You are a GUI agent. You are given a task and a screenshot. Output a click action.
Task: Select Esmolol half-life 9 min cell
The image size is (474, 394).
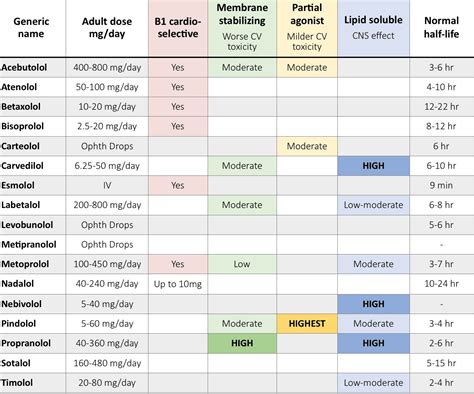click(442, 186)
